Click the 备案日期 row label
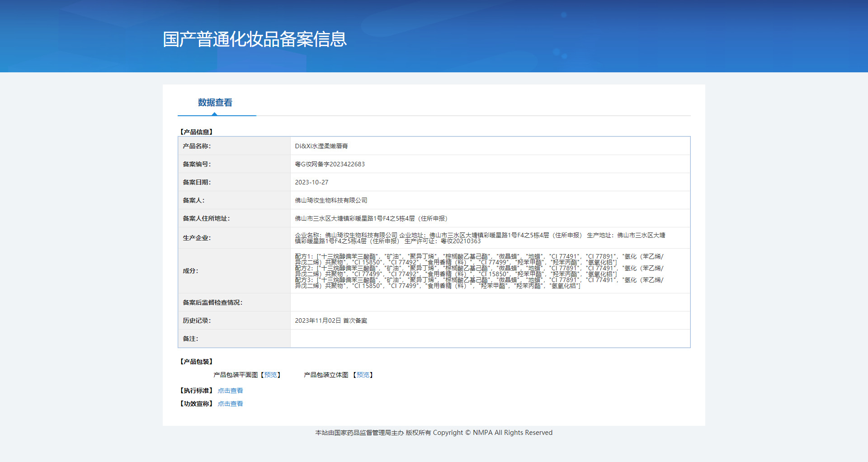This screenshot has height=462, width=868. (197, 182)
